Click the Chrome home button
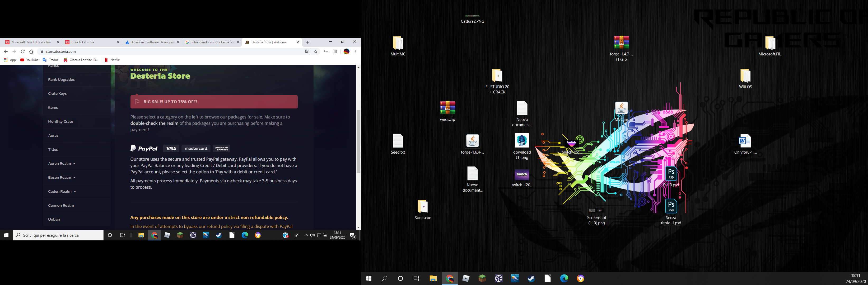The image size is (868, 285). [31, 51]
